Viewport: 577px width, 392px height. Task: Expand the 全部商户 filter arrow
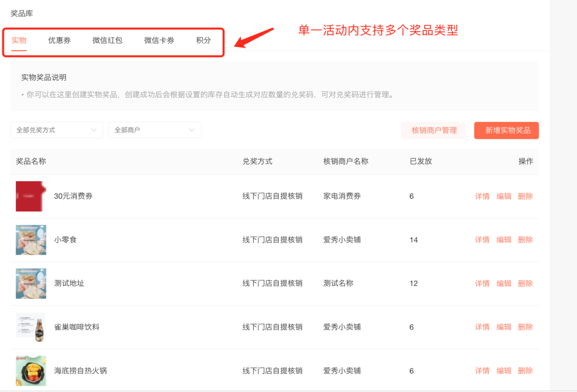(192, 130)
